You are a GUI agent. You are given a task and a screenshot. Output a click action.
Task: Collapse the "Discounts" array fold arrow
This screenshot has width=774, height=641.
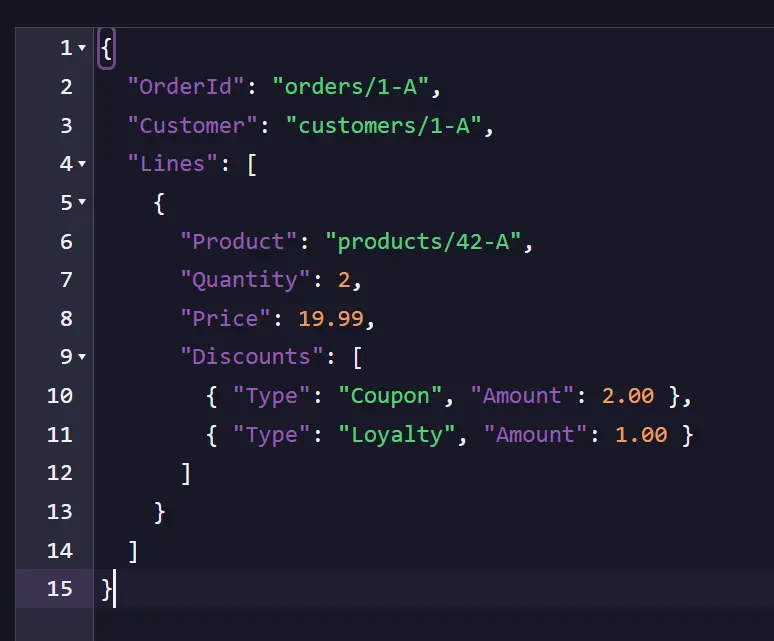coord(82,356)
